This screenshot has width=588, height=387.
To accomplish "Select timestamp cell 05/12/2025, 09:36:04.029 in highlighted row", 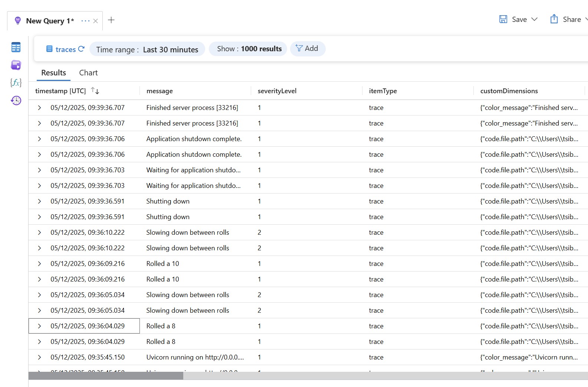I will tap(88, 326).
